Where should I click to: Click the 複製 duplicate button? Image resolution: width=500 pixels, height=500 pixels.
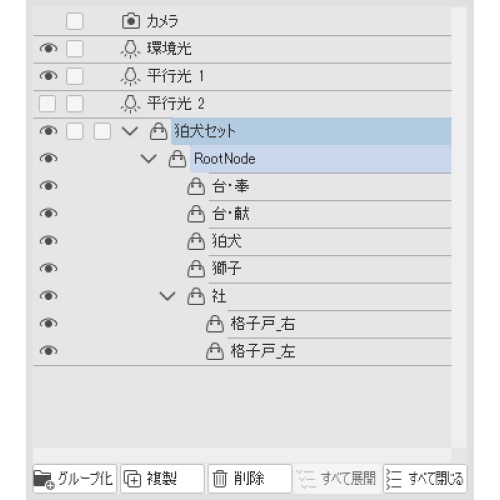pyautogui.click(x=162, y=479)
